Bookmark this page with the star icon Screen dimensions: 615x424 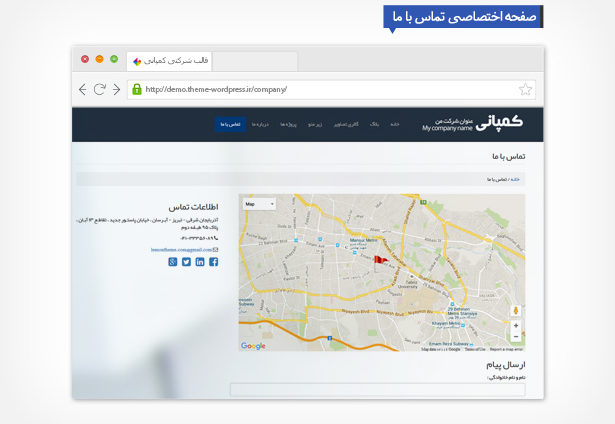point(525,89)
